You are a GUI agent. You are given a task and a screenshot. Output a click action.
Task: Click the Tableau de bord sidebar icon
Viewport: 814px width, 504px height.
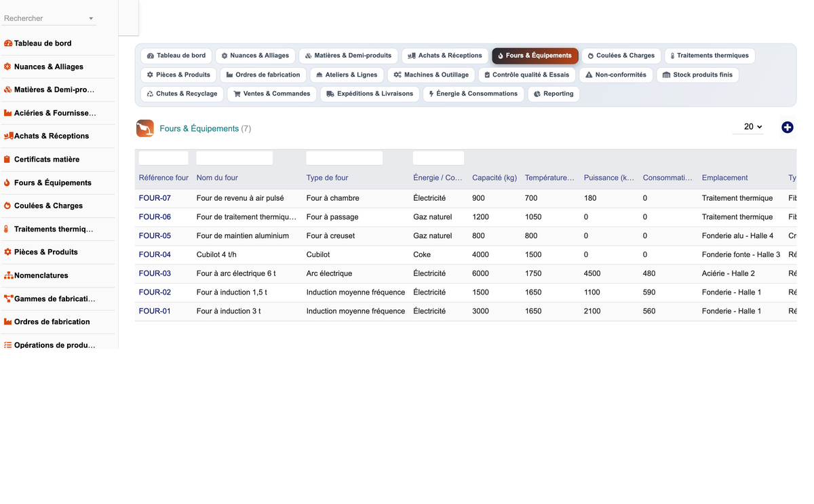pyautogui.click(x=8, y=43)
